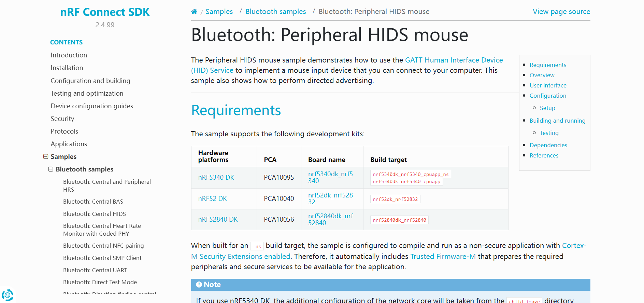
Task: Click nrf52dk_nrf52832 build target code
Action: point(395,199)
